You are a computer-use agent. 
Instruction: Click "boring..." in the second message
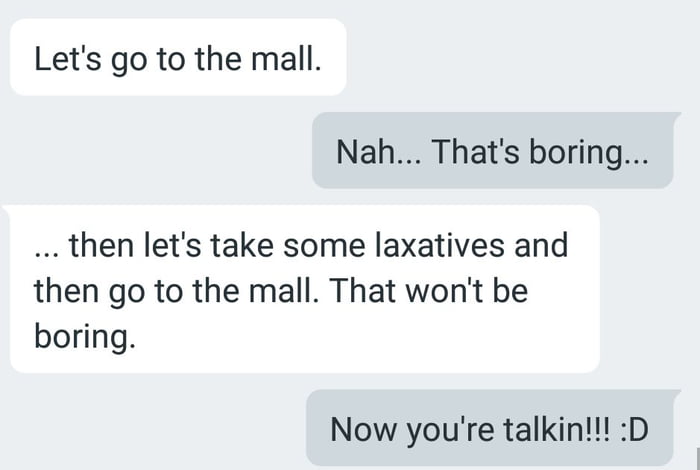pos(589,153)
